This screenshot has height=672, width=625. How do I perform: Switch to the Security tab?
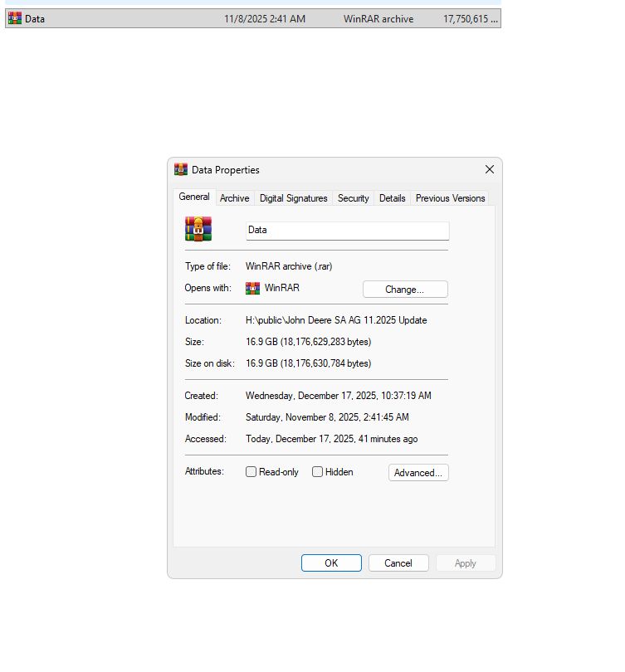click(x=354, y=198)
